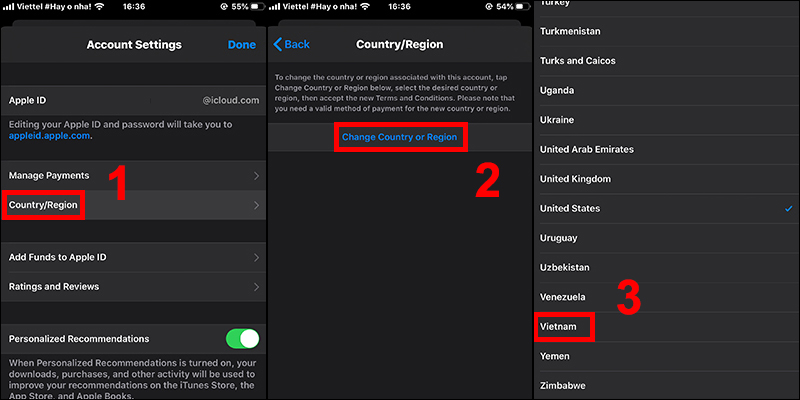This screenshot has width=800, height=400.
Task: Open Country/Region settings row
Action: tap(133, 205)
